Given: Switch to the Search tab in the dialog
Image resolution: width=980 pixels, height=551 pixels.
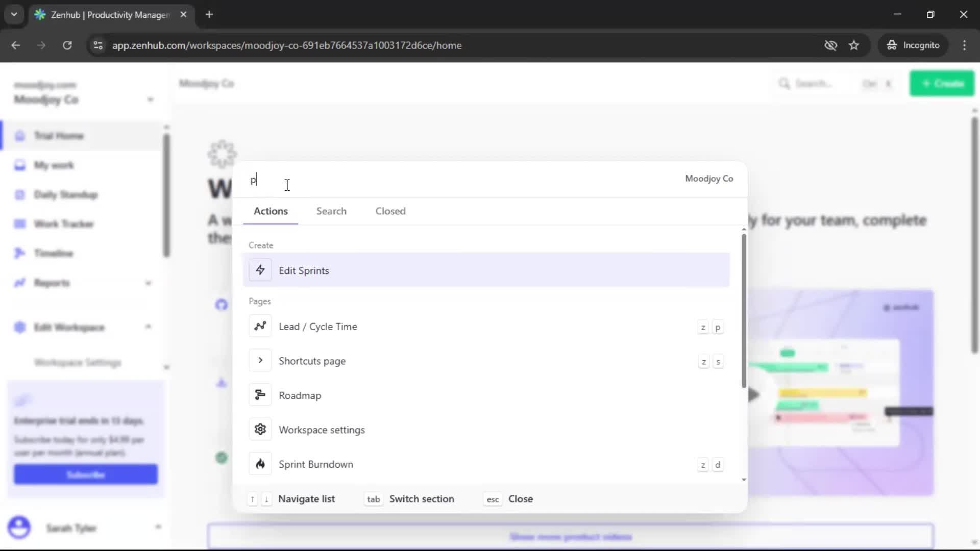Looking at the screenshot, I should pos(331,211).
